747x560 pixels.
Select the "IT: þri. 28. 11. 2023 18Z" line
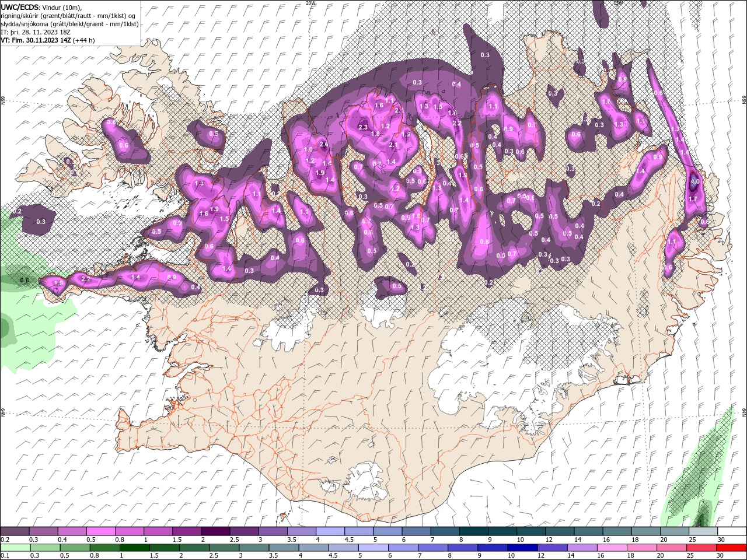pyautogui.click(x=36, y=32)
